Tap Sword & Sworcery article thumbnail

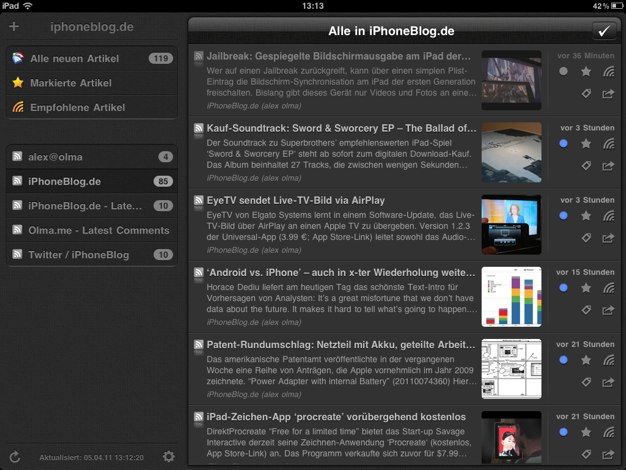(x=511, y=153)
